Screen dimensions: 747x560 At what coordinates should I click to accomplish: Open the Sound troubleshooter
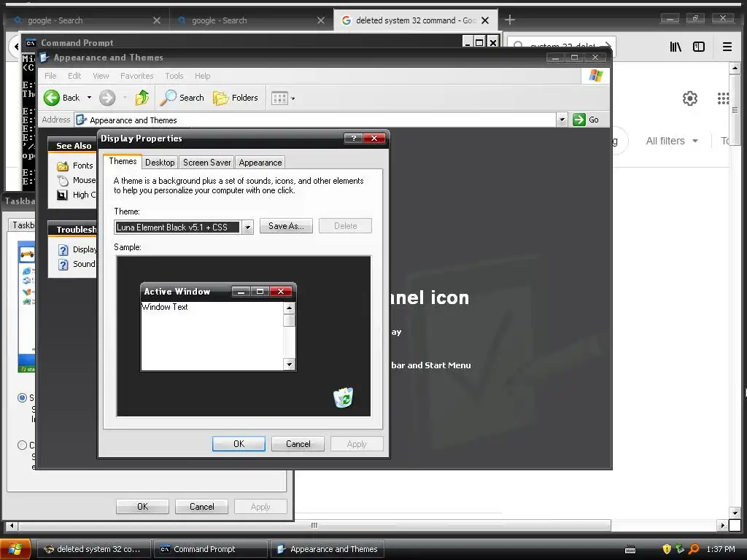coord(77,264)
